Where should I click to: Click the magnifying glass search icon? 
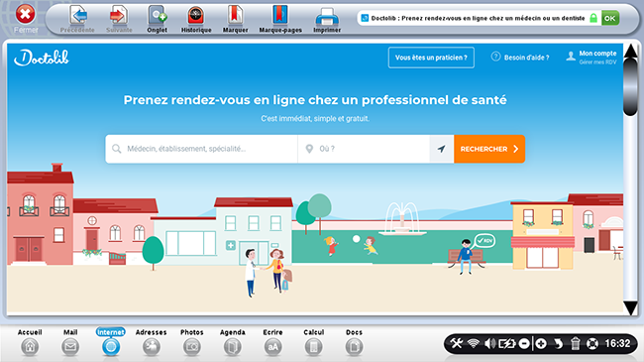coord(117,149)
